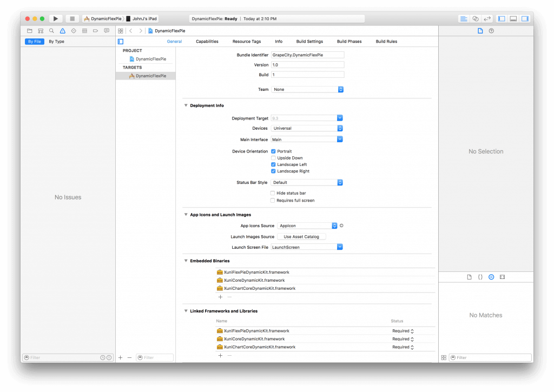The height and width of the screenshot is (392, 554).
Task: Click the Use Asset Catalog button
Action: click(x=301, y=237)
